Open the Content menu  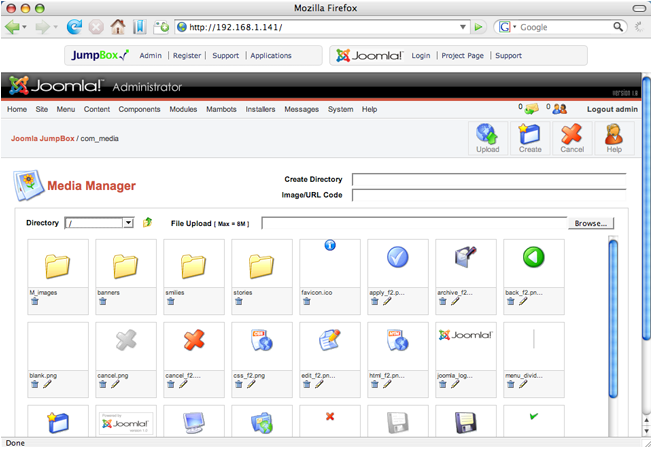pos(97,109)
